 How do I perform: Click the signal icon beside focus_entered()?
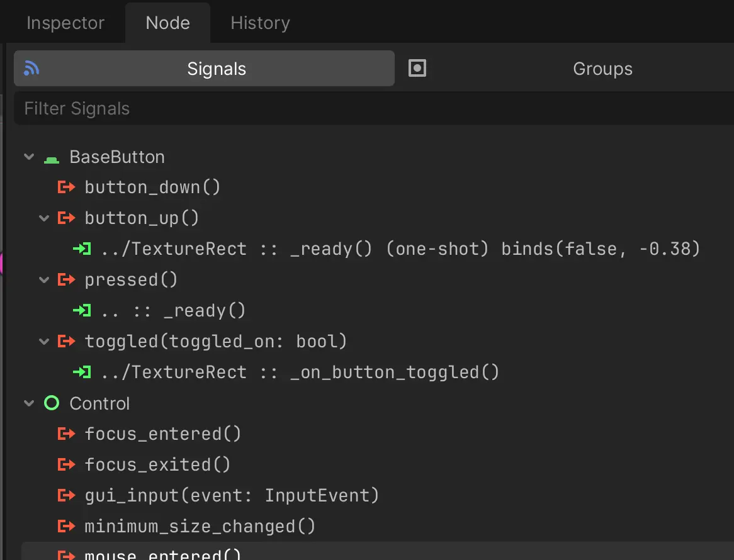pos(66,433)
